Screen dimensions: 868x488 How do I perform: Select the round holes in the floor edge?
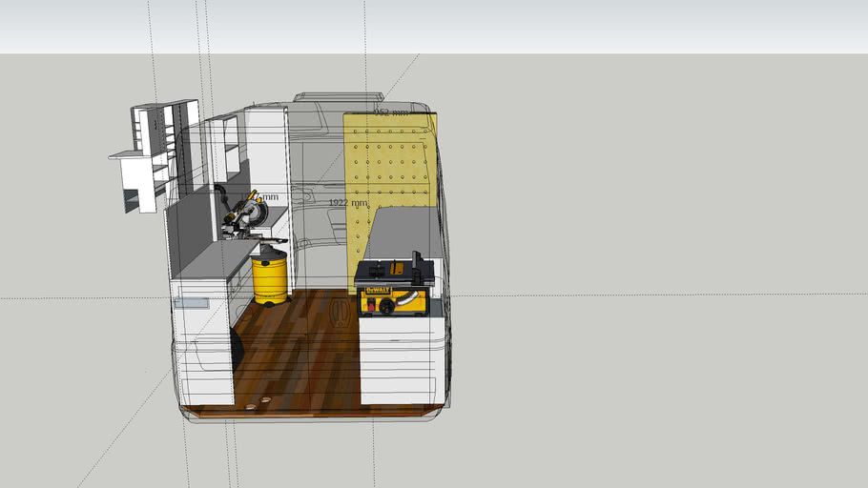pos(258,403)
